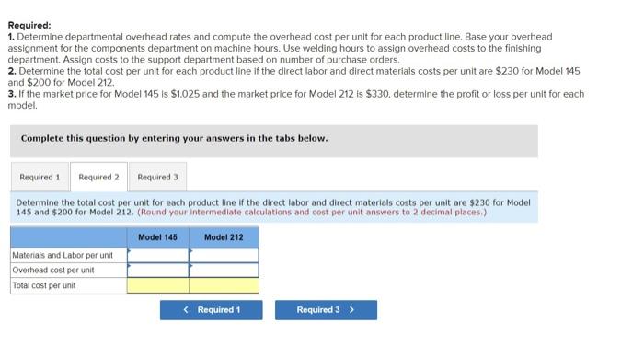This screenshot has width=644, height=346.
Task: Click the Model 212 column header
Action: [x=224, y=237]
